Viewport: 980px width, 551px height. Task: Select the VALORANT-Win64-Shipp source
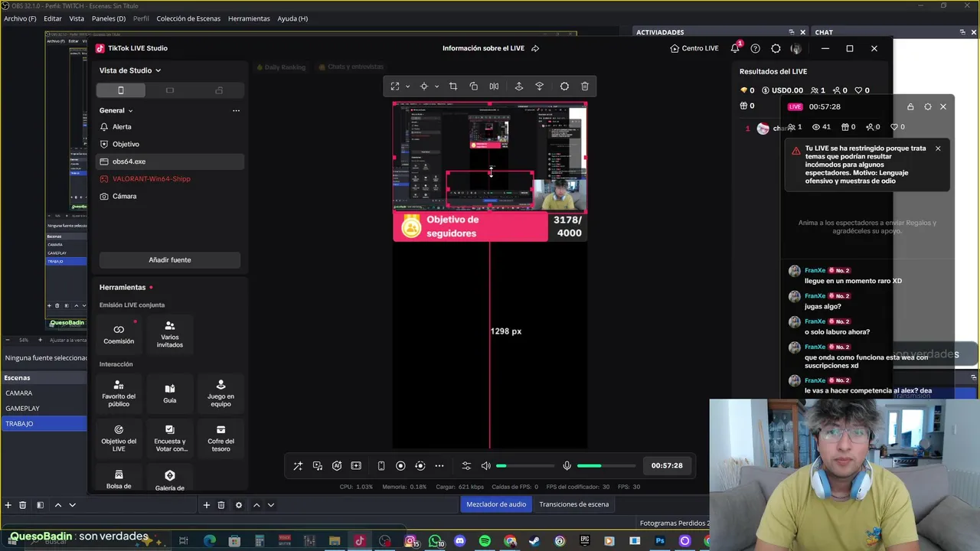pyautogui.click(x=170, y=179)
